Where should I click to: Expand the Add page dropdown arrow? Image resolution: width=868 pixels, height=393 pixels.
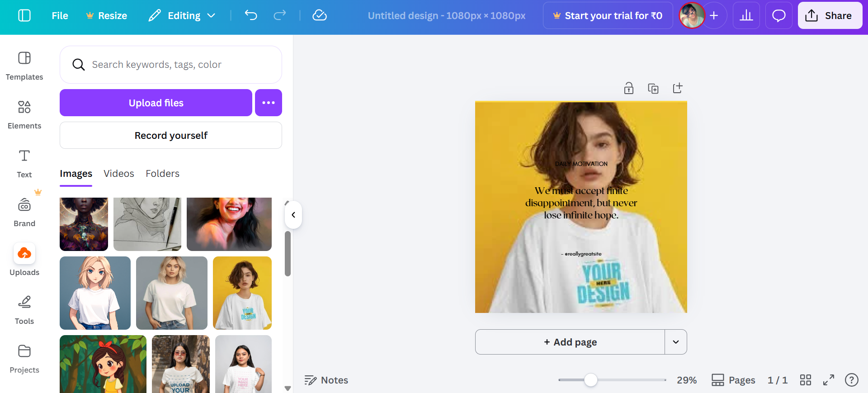pyautogui.click(x=676, y=342)
